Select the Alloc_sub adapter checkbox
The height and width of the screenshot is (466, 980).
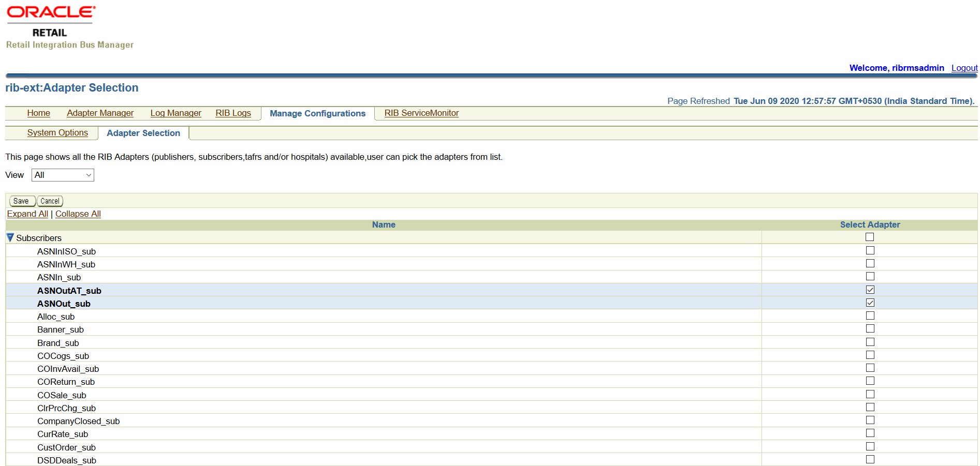(x=870, y=315)
